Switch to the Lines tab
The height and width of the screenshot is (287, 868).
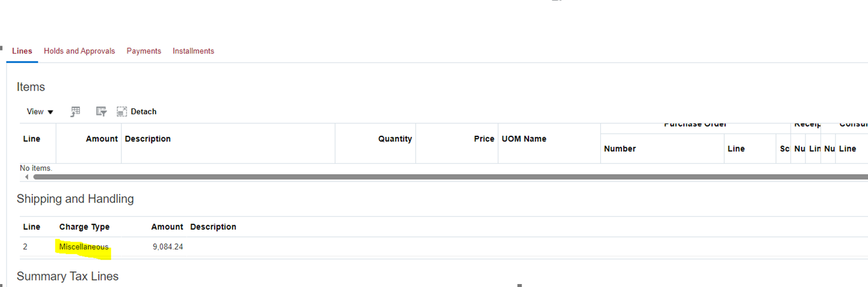pyautogui.click(x=22, y=51)
